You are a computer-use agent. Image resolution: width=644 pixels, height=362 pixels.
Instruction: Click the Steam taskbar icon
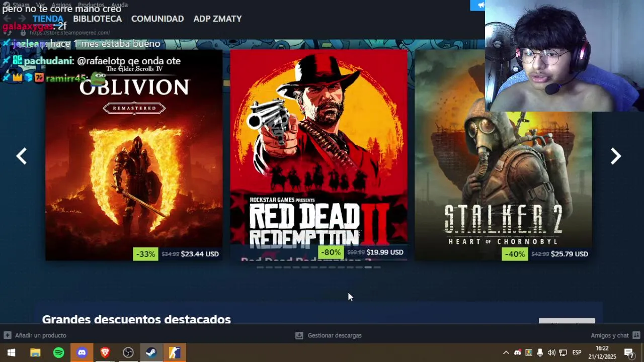151,352
